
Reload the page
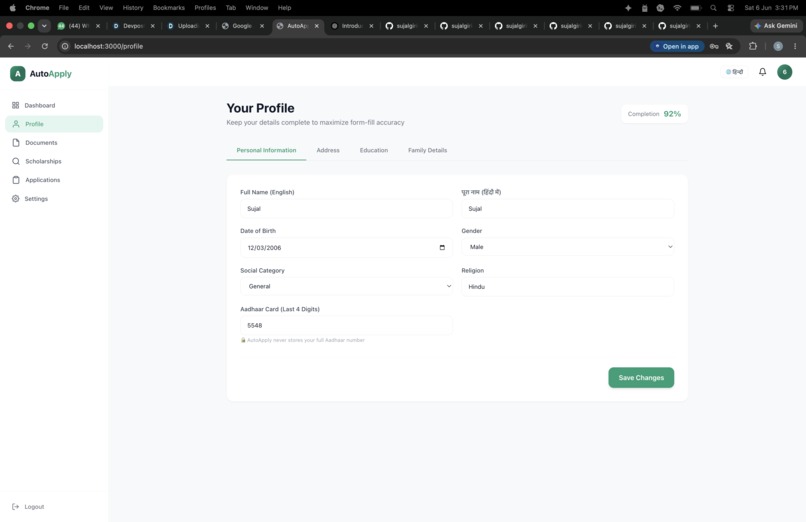(x=45, y=46)
